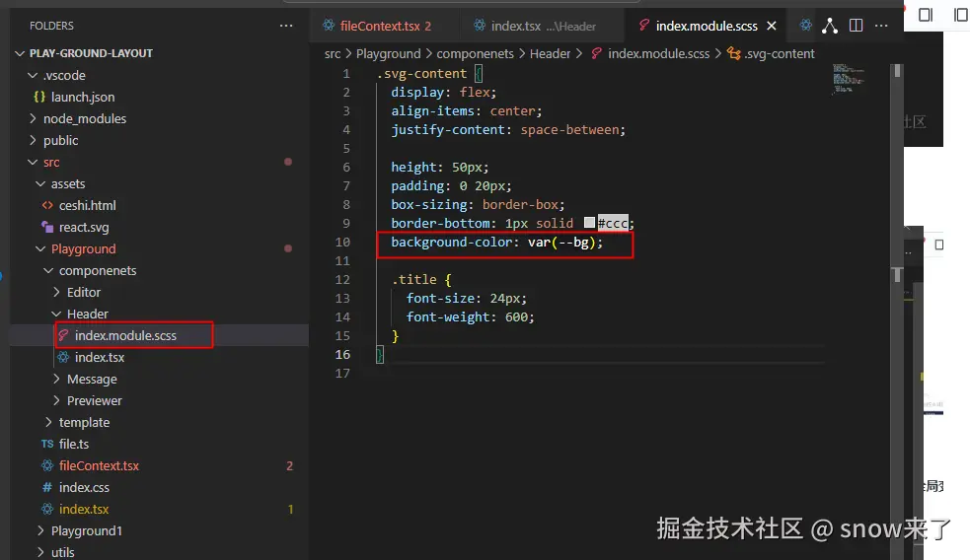Close the index.module.scss tab
Image resolution: width=970 pixels, height=560 pixels.
[772, 26]
